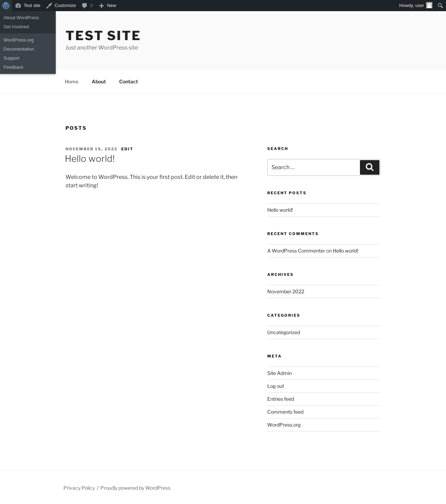Click Log out under Meta
Viewport: 446px width, 504px height.
[x=276, y=386]
